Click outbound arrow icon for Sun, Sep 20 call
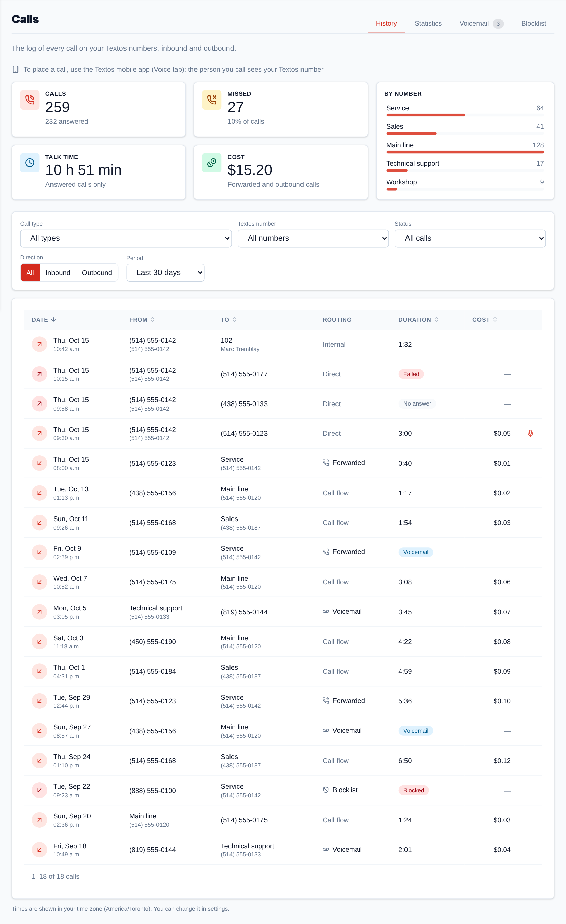Viewport: 566px width, 924px height. pos(39,820)
